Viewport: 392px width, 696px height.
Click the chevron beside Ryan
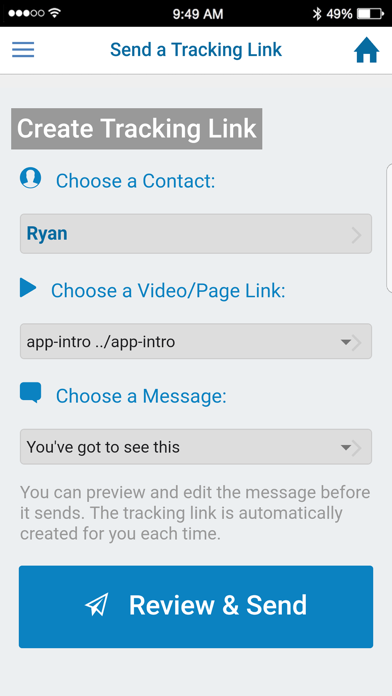click(356, 235)
